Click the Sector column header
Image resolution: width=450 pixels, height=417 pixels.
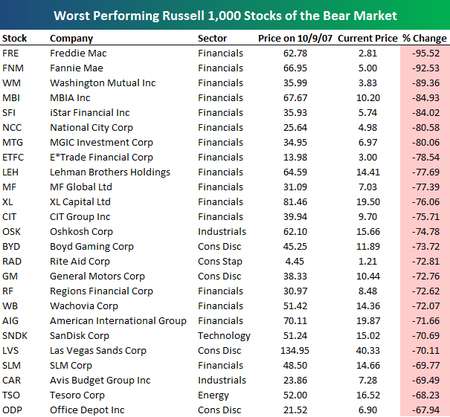(212, 38)
